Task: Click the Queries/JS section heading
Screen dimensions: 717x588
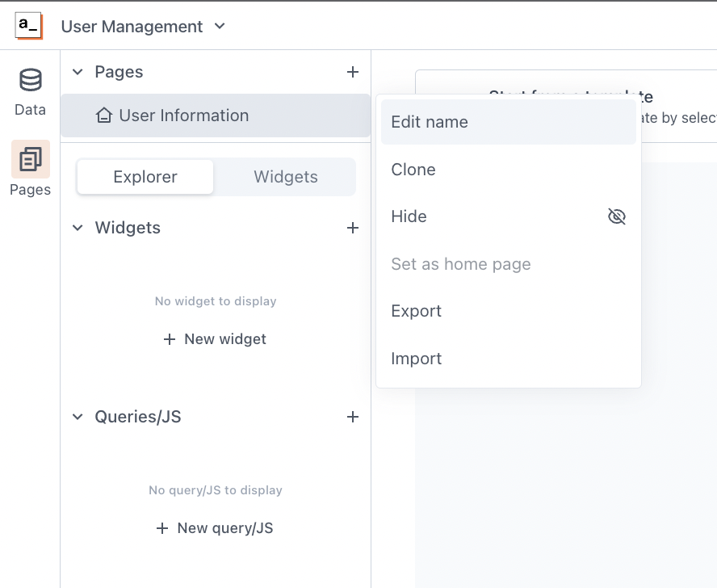Action: [x=137, y=417]
